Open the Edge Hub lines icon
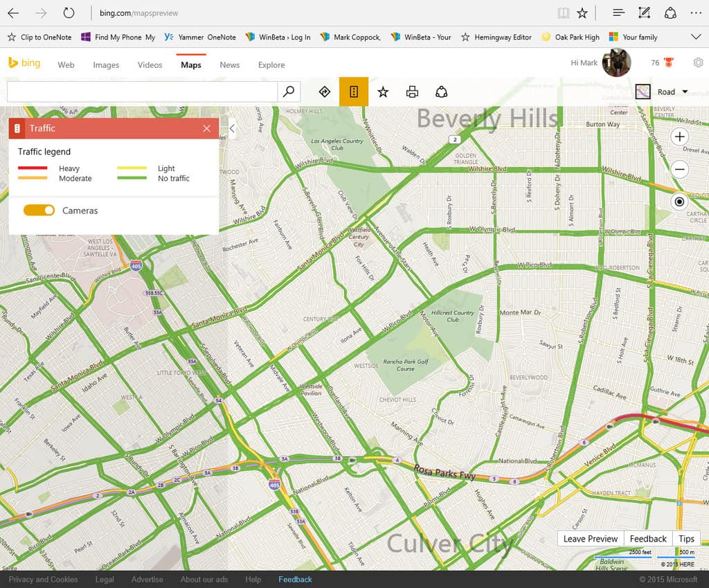This screenshot has width=709, height=588. click(x=618, y=12)
